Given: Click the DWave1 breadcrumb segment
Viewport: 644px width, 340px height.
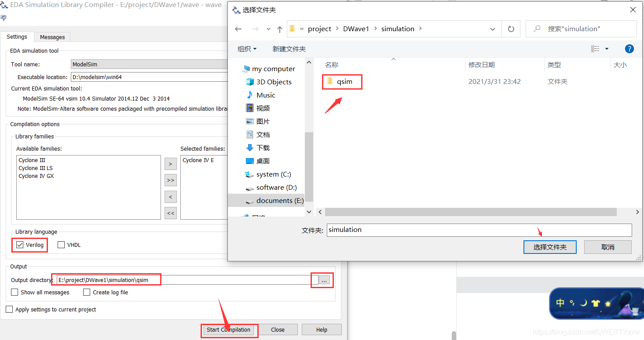Looking at the screenshot, I should click(x=356, y=29).
